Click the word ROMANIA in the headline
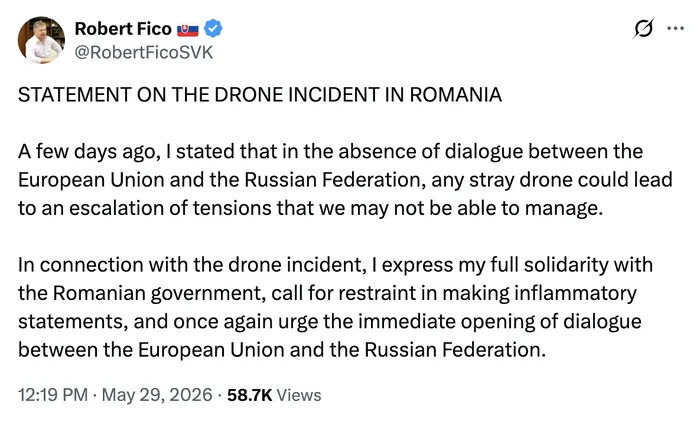This screenshot has height=421, width=700. click(456, 95)
